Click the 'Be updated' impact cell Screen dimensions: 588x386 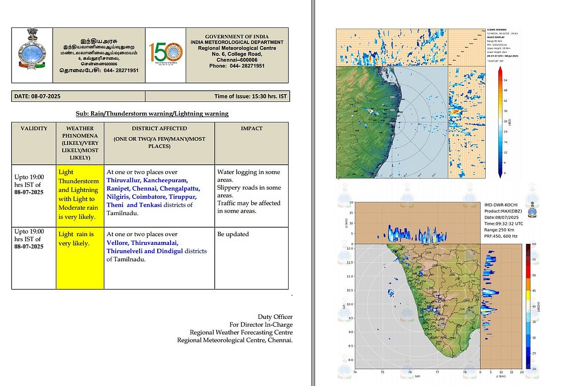click(x=233, y=234)
